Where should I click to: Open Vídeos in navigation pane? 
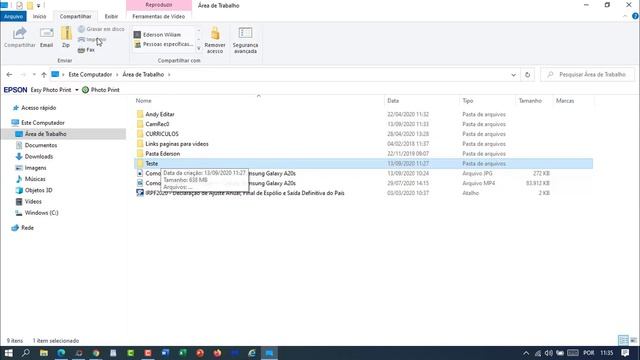pyautogui.click(x=33, y=202)
